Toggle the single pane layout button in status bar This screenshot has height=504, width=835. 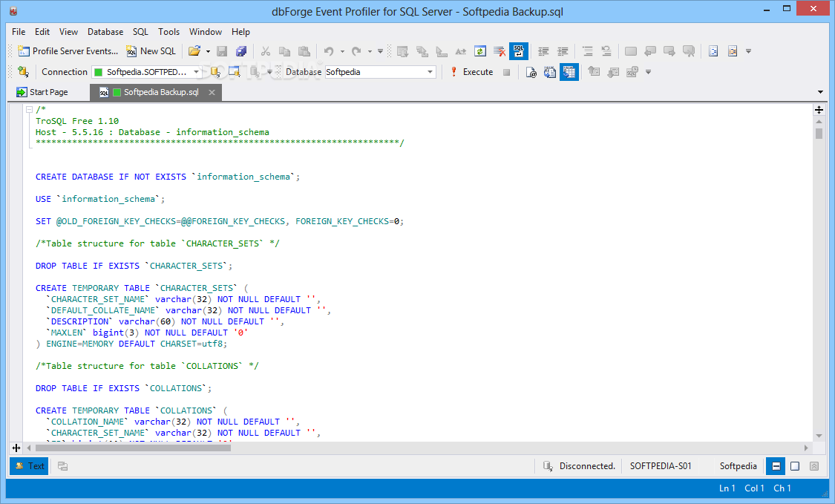(x=795, y=466)
